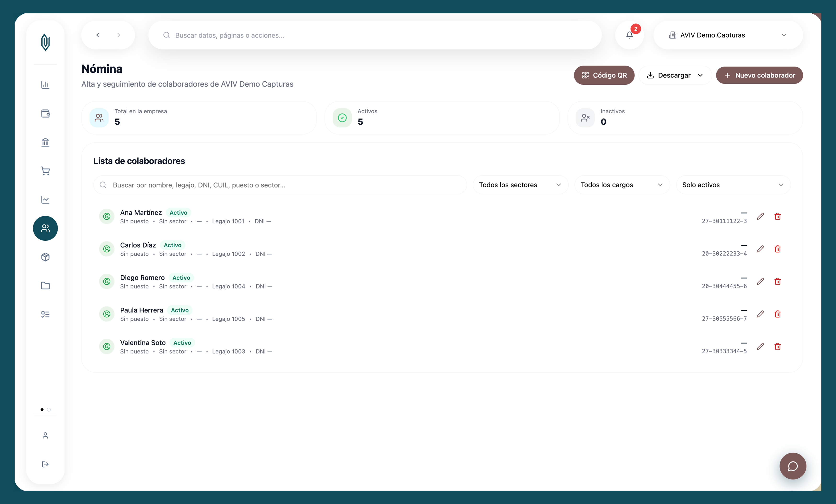
Task: Click Diego Romero name
Action: (x=142, y=278)
